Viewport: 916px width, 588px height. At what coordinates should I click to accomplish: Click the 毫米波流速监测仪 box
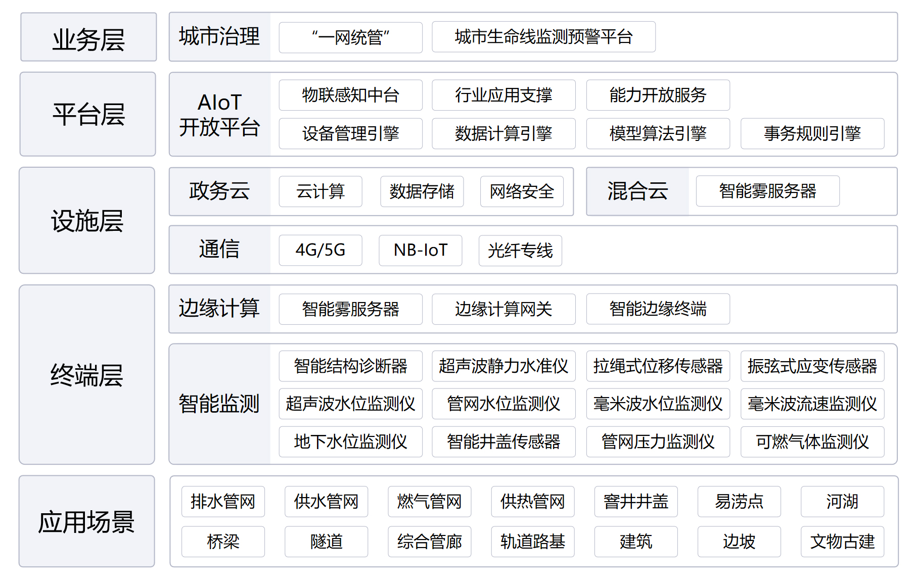pyautogui.click(x=812, y=404)
